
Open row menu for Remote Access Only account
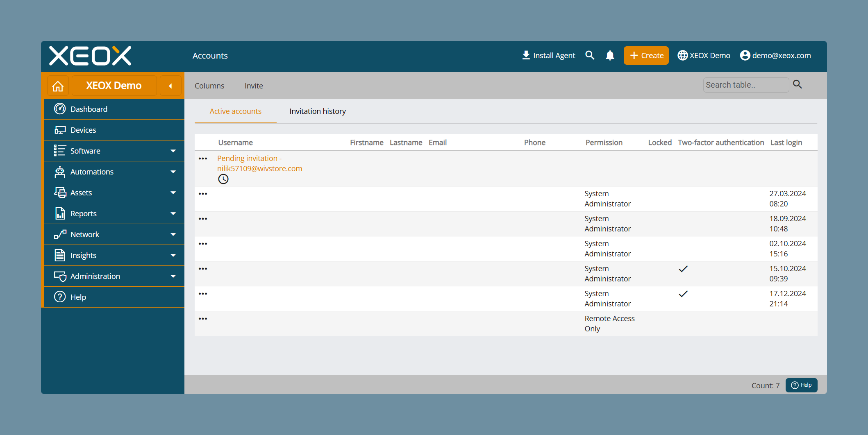click(203, 319)
